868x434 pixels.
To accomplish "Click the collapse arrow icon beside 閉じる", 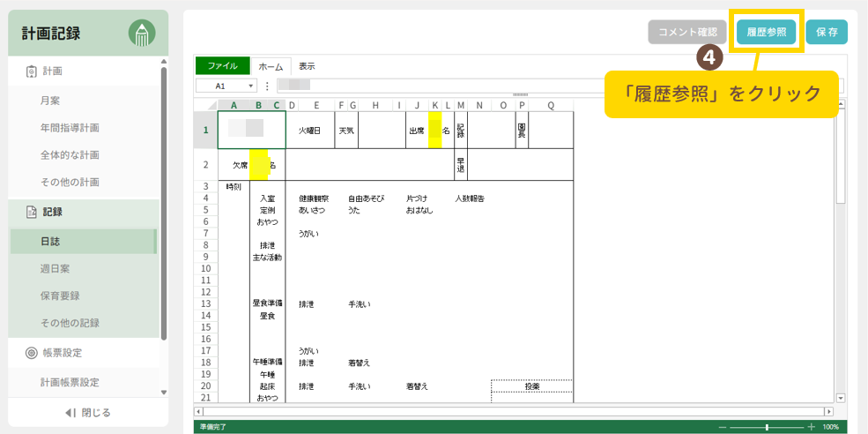I will coord(70,413).
